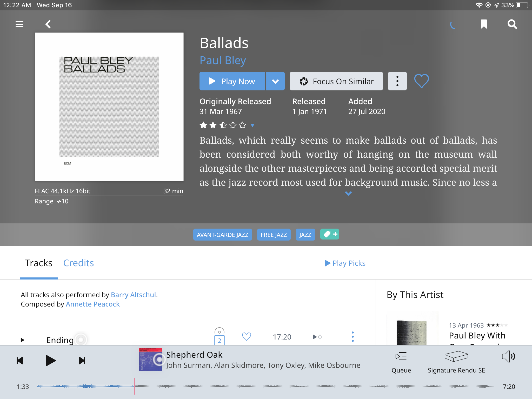
Task: Select the Avant-Garde Jazz genre tag
Action: (222, 235)
